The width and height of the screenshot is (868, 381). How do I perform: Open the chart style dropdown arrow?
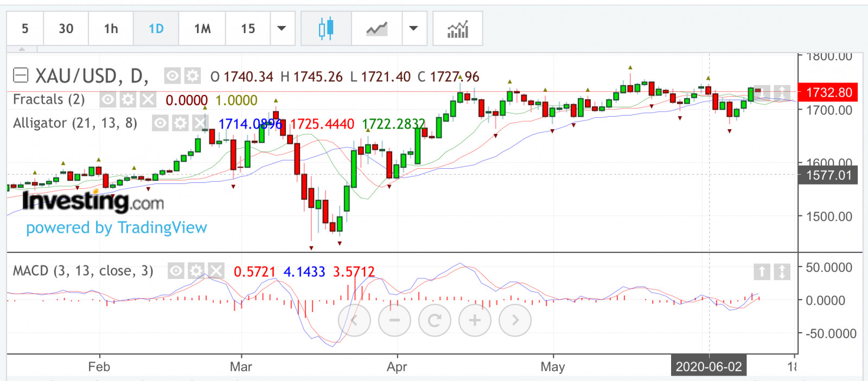tap(414, 29)
